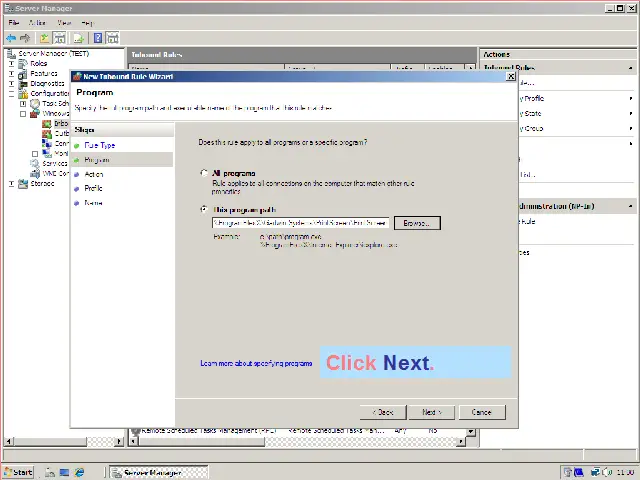
Task: Click the horizontal scrollbar of rules list
Action: 300,440
